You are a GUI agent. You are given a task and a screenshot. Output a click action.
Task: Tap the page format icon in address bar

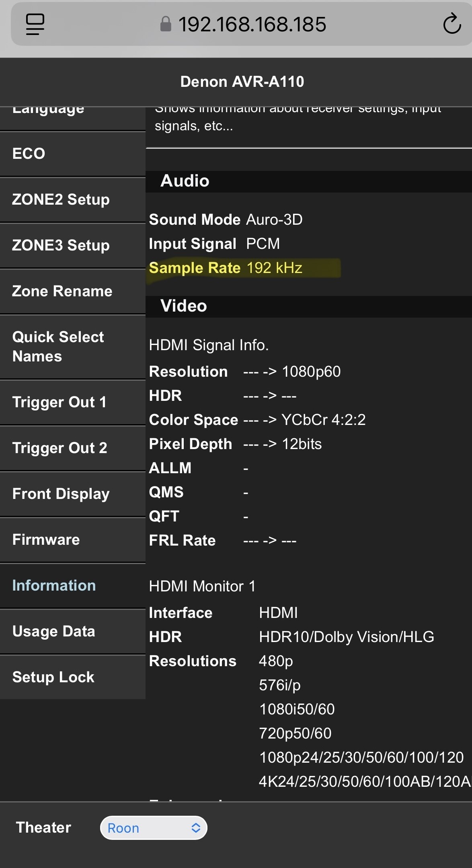pos(35,24)
